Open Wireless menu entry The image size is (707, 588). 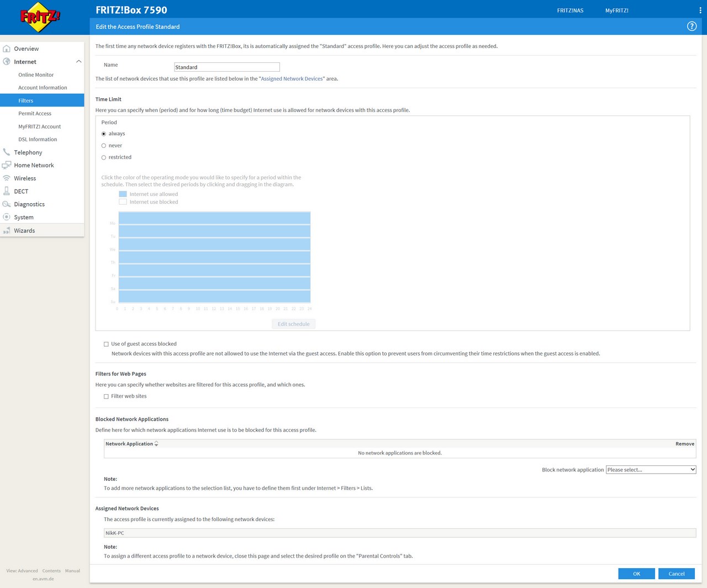click(x=25, y=178)
